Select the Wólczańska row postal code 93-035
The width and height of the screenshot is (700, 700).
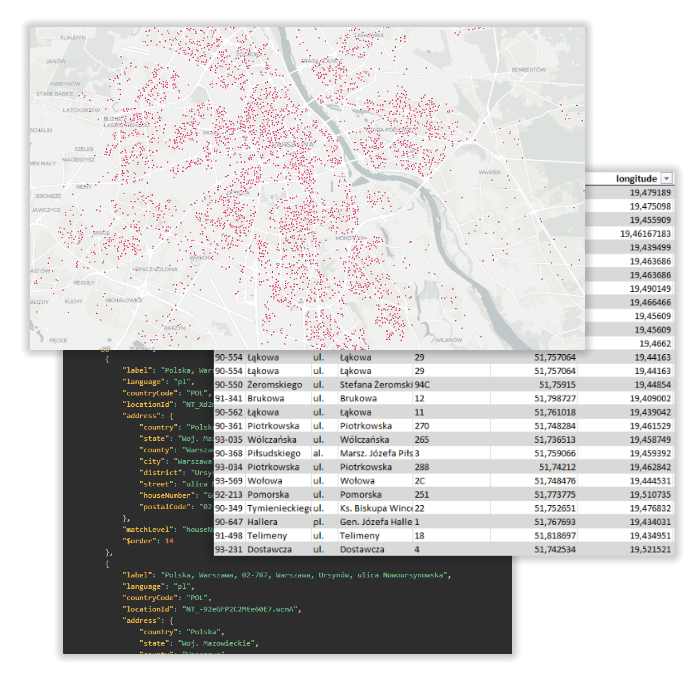pyautogui.click(x=229, y=439)
